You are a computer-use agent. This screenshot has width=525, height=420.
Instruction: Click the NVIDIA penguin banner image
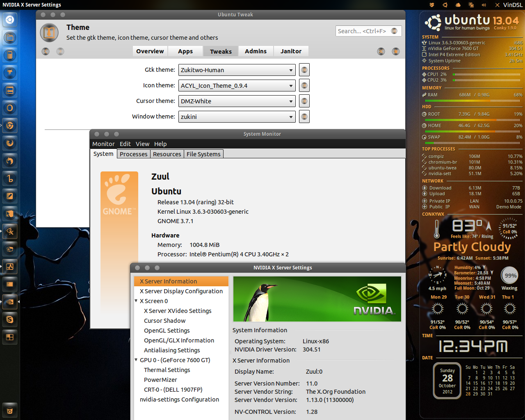point(317,299)
